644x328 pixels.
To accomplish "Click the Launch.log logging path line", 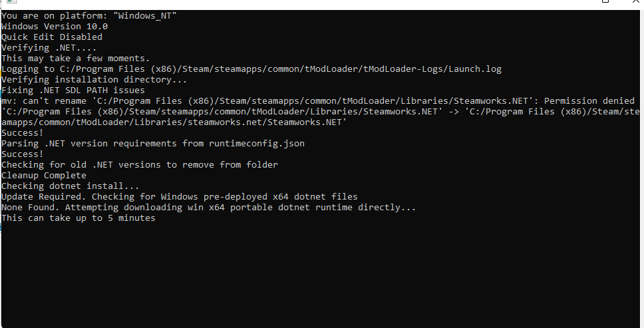I will click(x=251, y=69).
